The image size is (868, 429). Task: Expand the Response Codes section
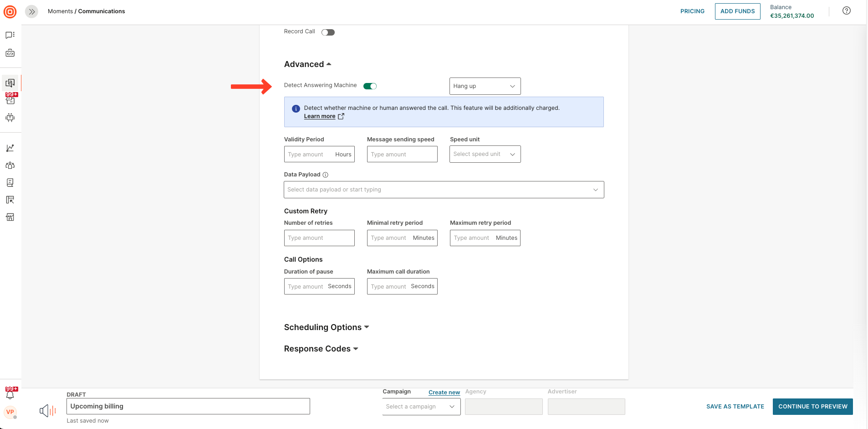[321, 349]
